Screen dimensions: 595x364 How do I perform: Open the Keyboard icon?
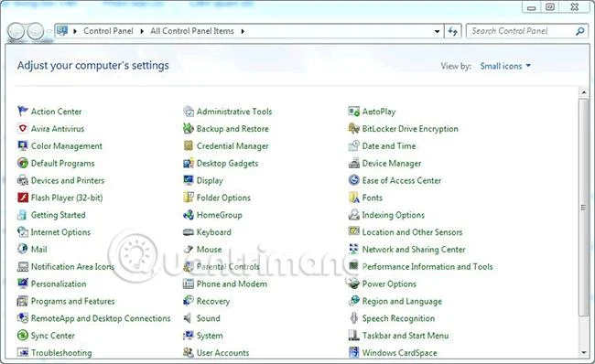[x=189, y=232]
